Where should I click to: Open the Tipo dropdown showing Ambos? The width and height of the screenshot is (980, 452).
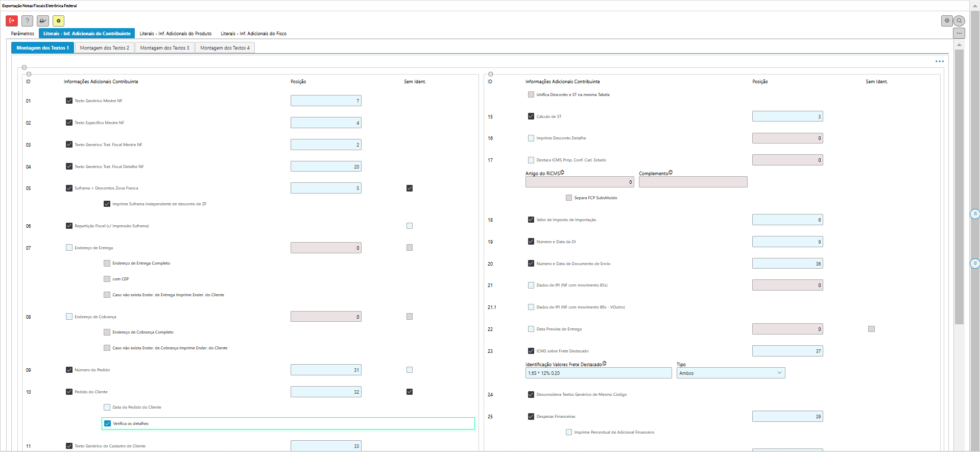[730, 373]
